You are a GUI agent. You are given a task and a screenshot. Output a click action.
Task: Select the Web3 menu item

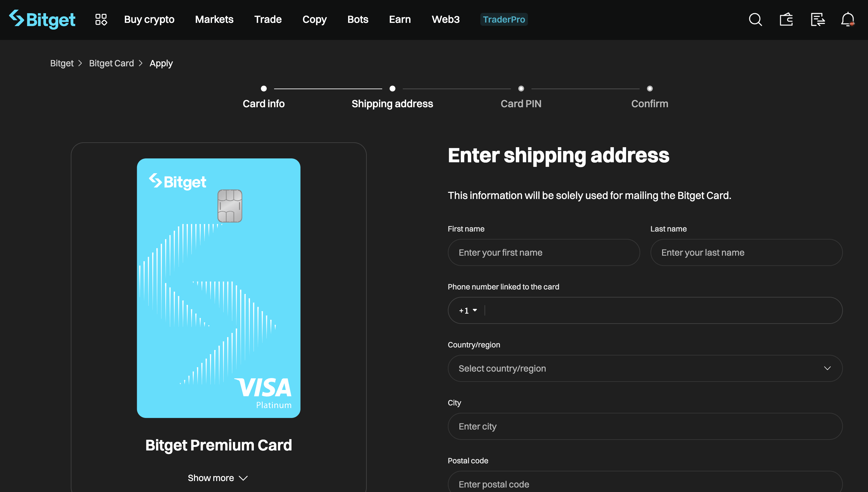pos(446,19)
